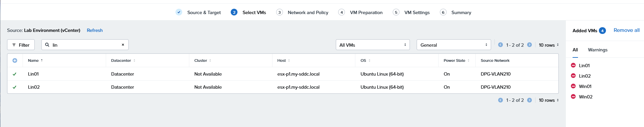Screen dimensions: 644x127
Task: Sort table by OS column
Action: 365,60
